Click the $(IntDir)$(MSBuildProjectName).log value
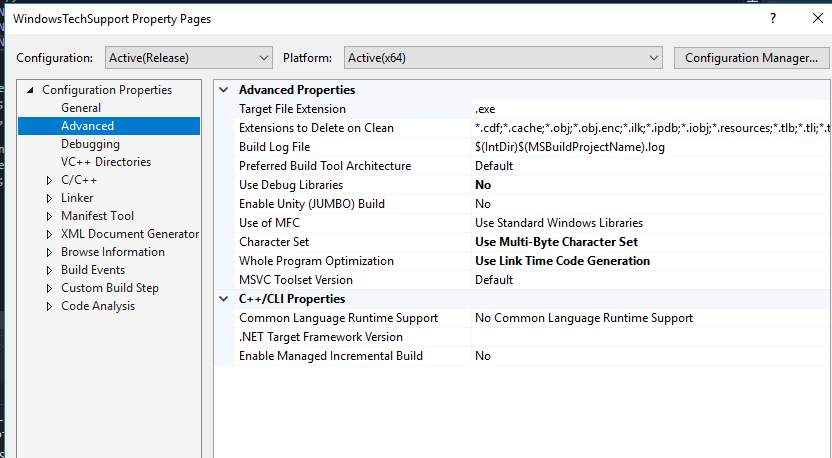The width and height of the screenshot is (832, 458). [x=569, y=147]
